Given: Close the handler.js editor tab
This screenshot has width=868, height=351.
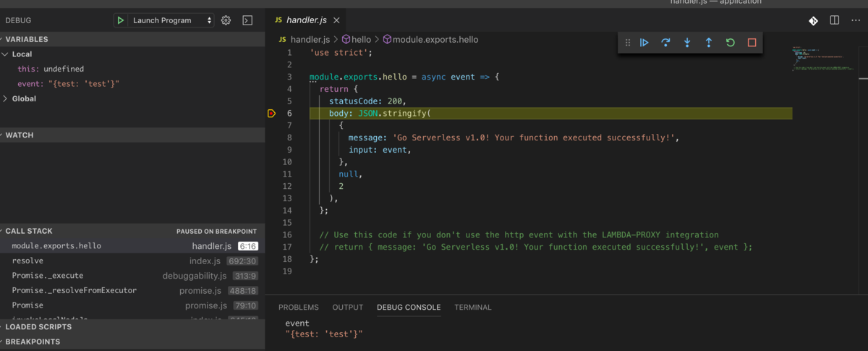Looking at the screenshot, I should point(336,20).
